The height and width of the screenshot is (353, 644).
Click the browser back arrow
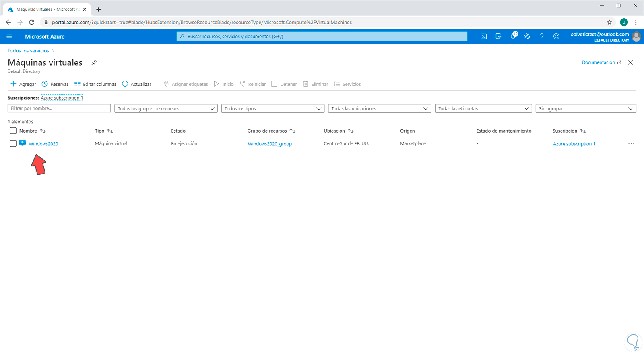point(8,22)
